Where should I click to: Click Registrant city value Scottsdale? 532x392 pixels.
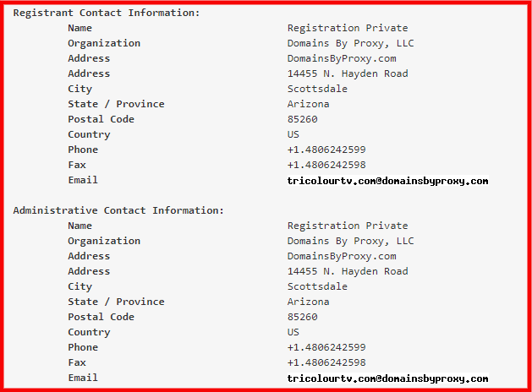pos(317,89)
